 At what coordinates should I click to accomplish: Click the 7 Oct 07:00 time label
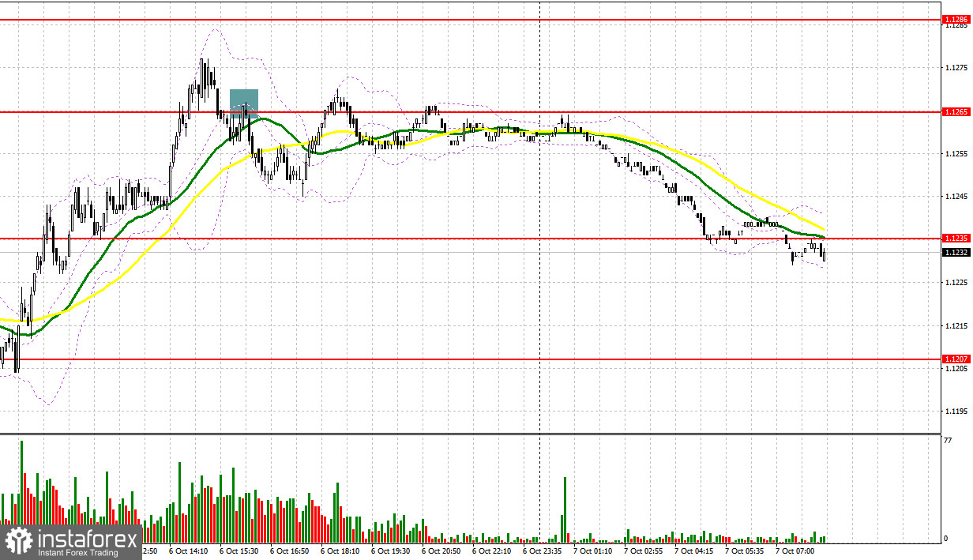coord(795,551)
